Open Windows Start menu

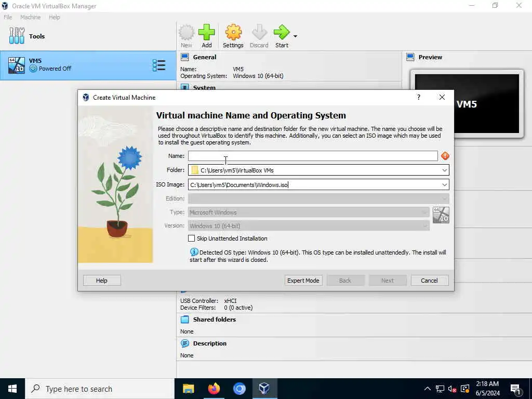coord(12,389)
